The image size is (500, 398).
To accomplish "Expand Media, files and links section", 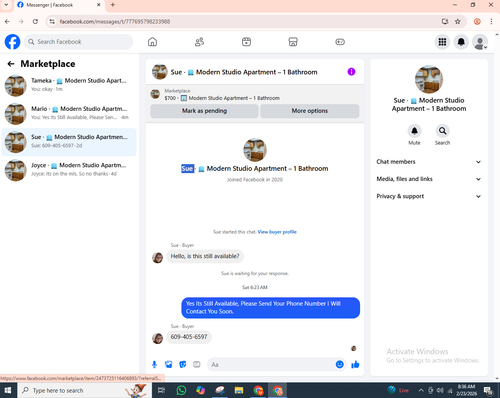I will click(x=429, y=179).
